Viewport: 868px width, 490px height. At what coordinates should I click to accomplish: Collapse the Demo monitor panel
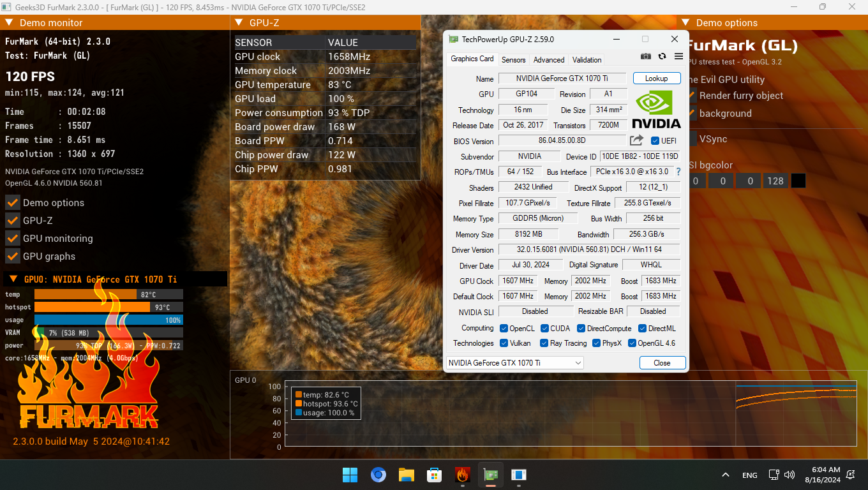click(x=9, y=23)
